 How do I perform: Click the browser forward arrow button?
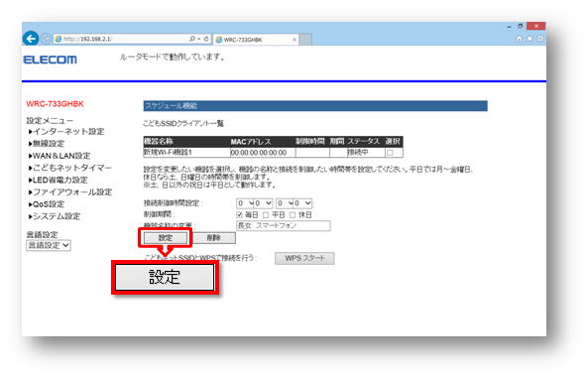point(47,39)
